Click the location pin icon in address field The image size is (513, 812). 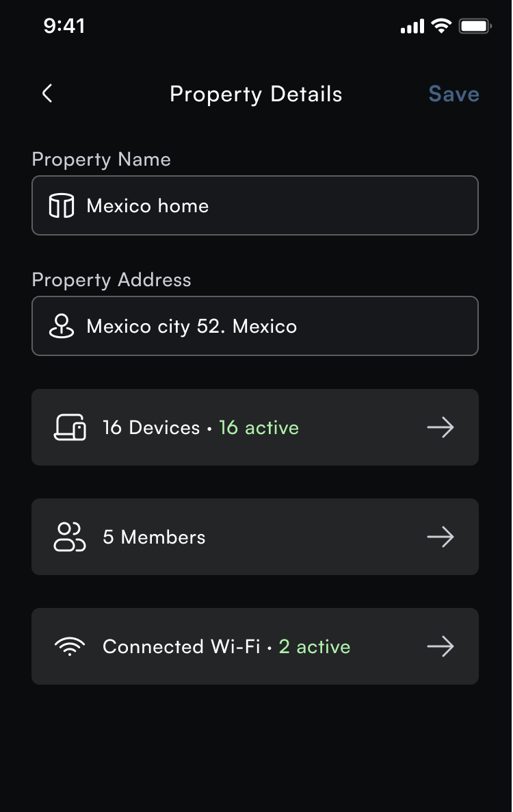(62, 326)
